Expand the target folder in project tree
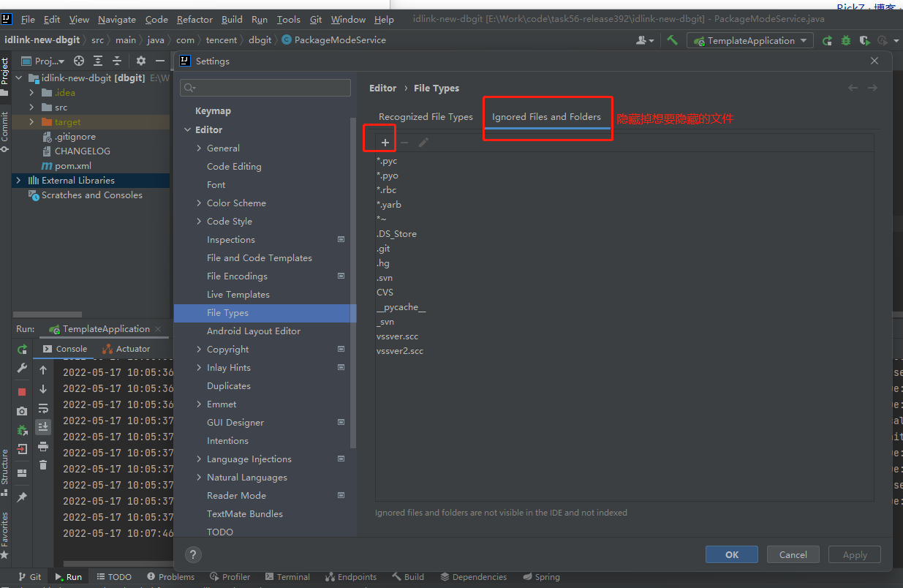This screenshot has width=903, height=588. tap(31, 122)
